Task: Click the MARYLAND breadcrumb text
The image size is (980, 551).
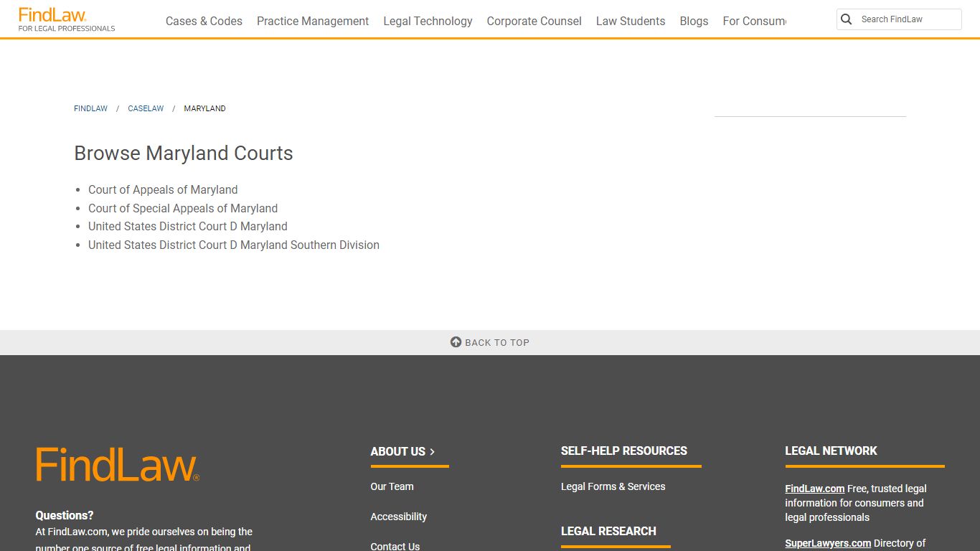Action: pyautogui.click(x=204, y=108)
